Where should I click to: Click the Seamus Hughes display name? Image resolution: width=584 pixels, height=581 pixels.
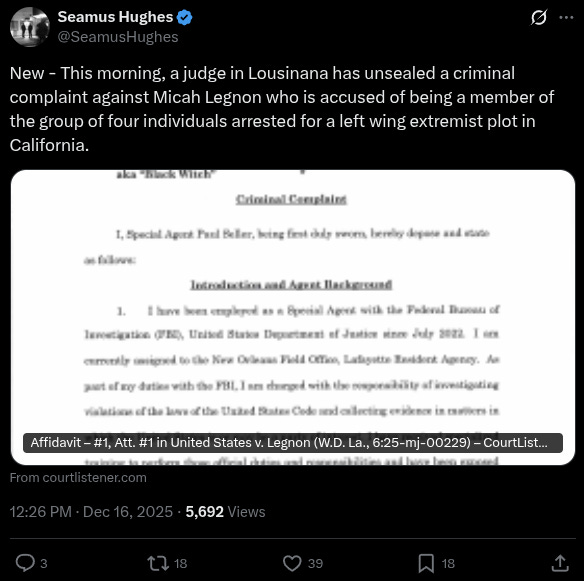coord(115,17)
